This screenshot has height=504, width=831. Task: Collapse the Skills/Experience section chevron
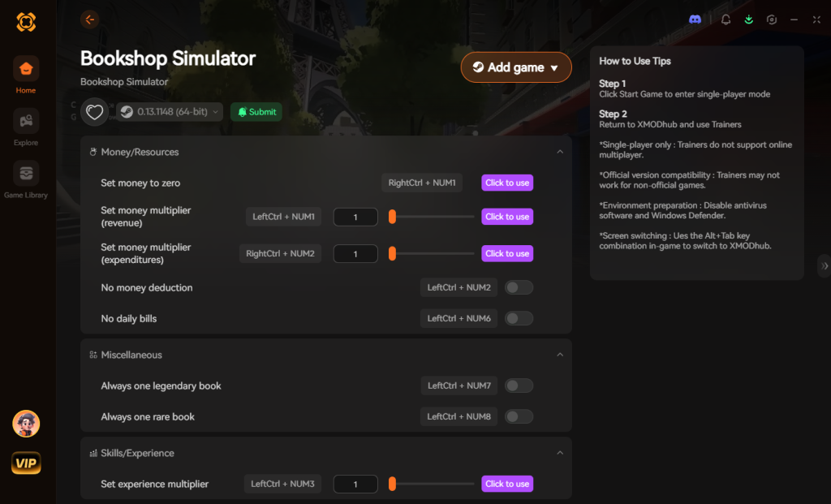560,453
